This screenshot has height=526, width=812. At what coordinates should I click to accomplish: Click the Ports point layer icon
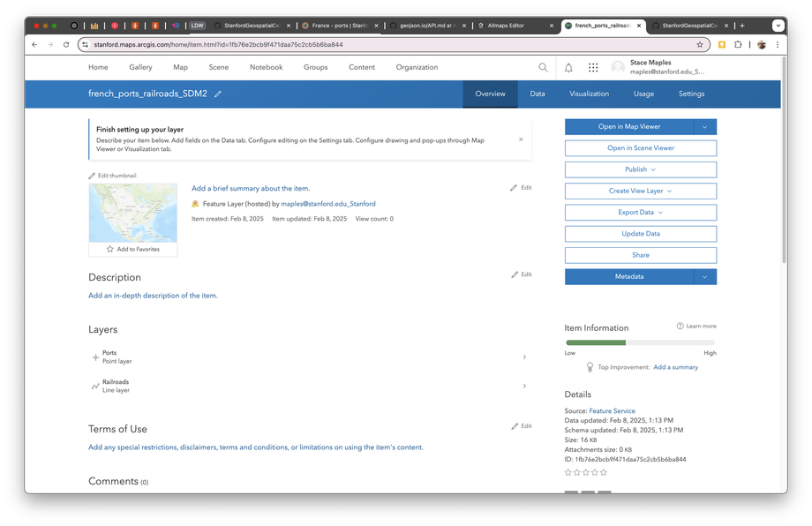pos(95,357)
